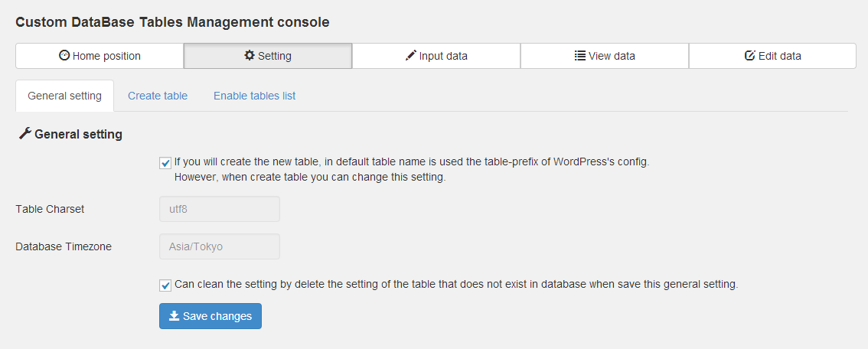Navigate to the View data section
This screenshot has height=349, width=868.
(605, 56)
